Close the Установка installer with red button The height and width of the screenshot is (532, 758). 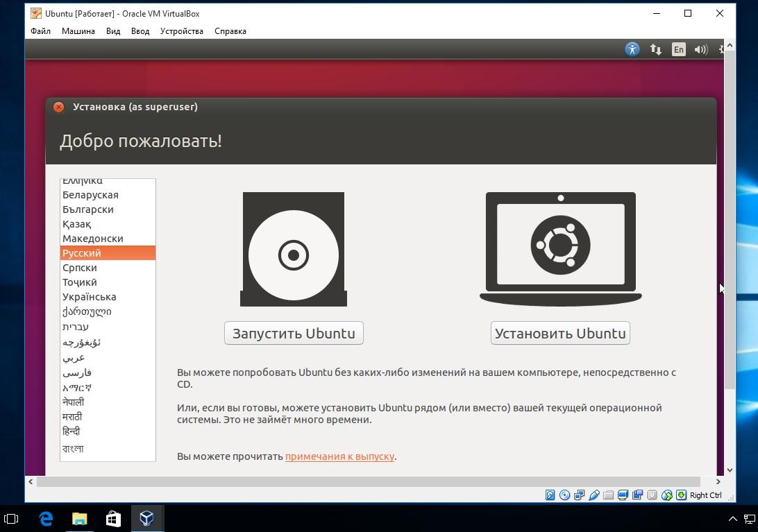point(59,108)
